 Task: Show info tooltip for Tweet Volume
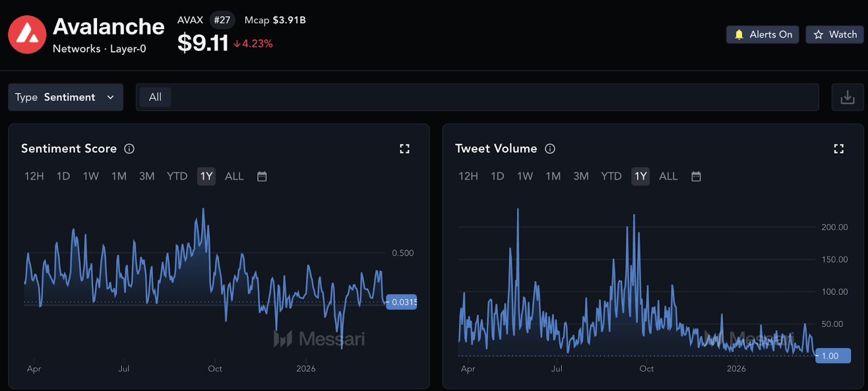click(x=550, y=149)
